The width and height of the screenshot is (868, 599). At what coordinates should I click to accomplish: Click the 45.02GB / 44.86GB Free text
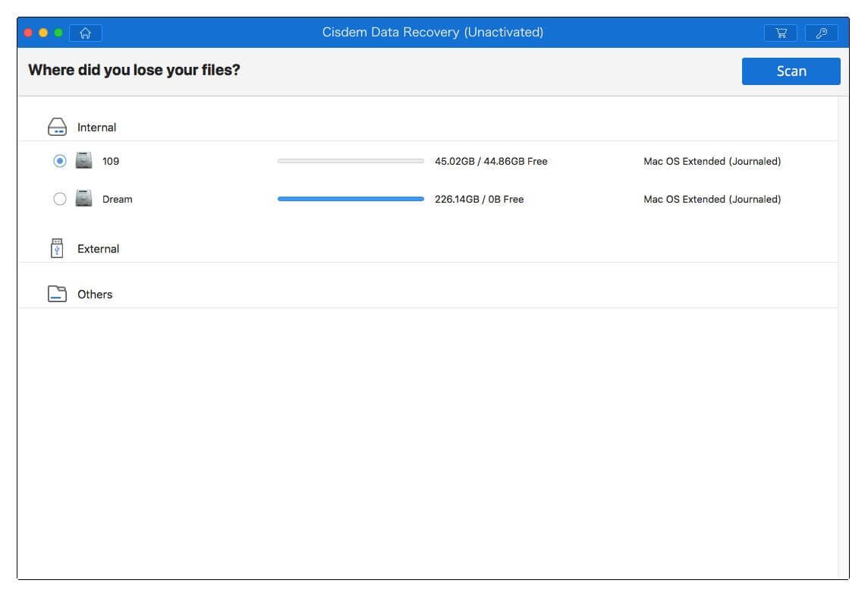tap(491, 161)
